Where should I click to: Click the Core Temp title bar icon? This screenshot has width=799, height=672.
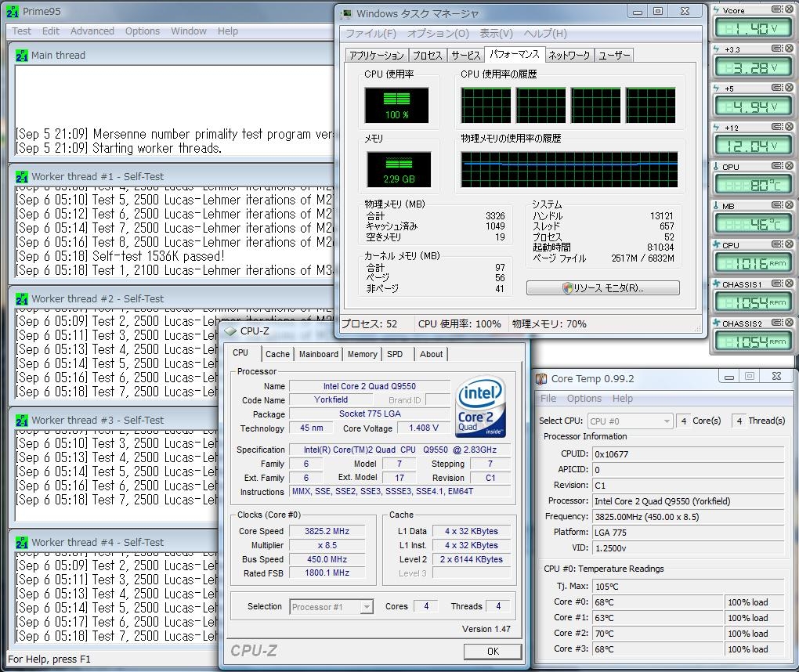point(541,378)
